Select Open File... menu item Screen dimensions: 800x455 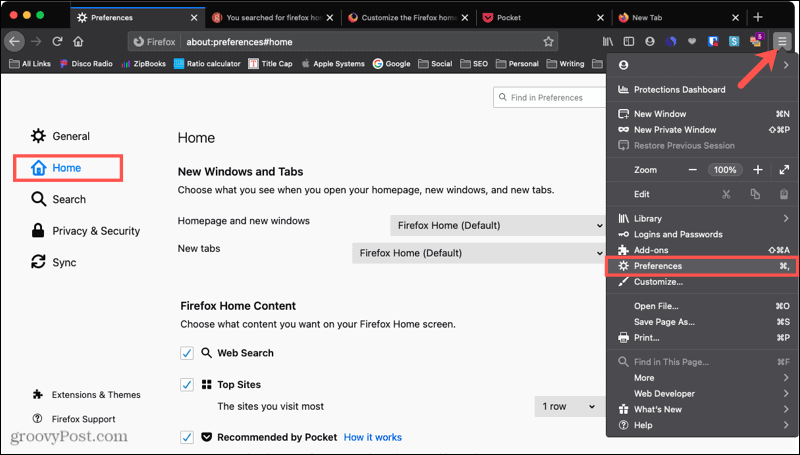(703, 307)
